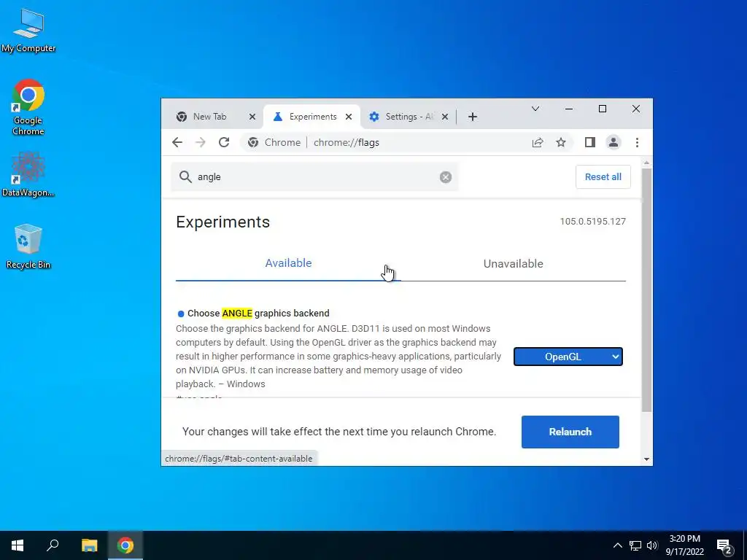The height and width of the screenshot is (560, 747).
Task: Click the taskbar clock showing 3:20 PM
Action: 684,545
